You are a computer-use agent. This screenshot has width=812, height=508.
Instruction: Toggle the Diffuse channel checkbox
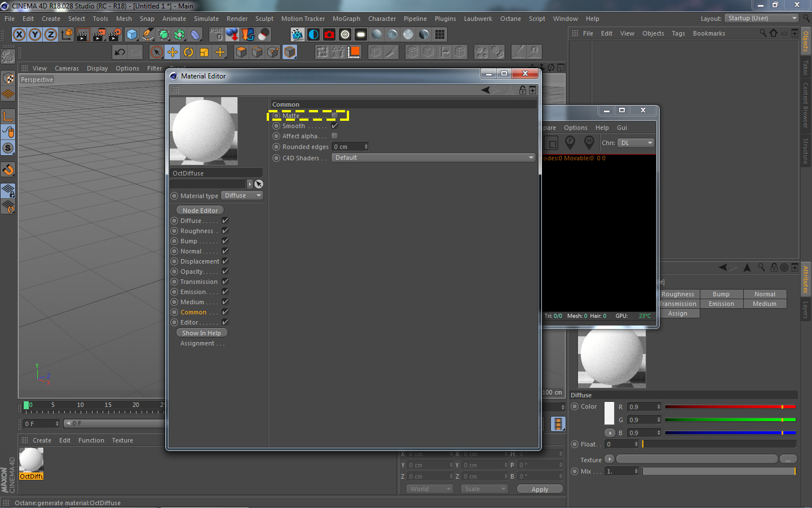click(225, 221)
